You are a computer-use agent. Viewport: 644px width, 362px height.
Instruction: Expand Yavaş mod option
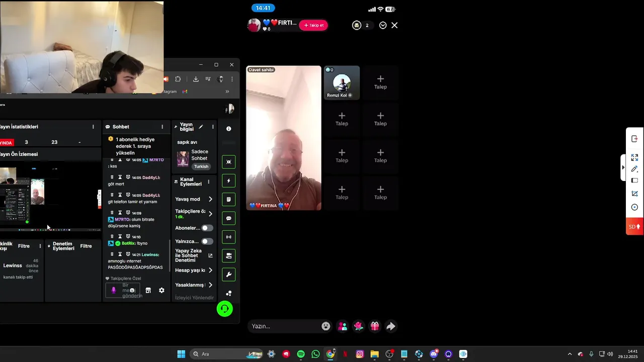pyautogui.click(x=210, y=199)
